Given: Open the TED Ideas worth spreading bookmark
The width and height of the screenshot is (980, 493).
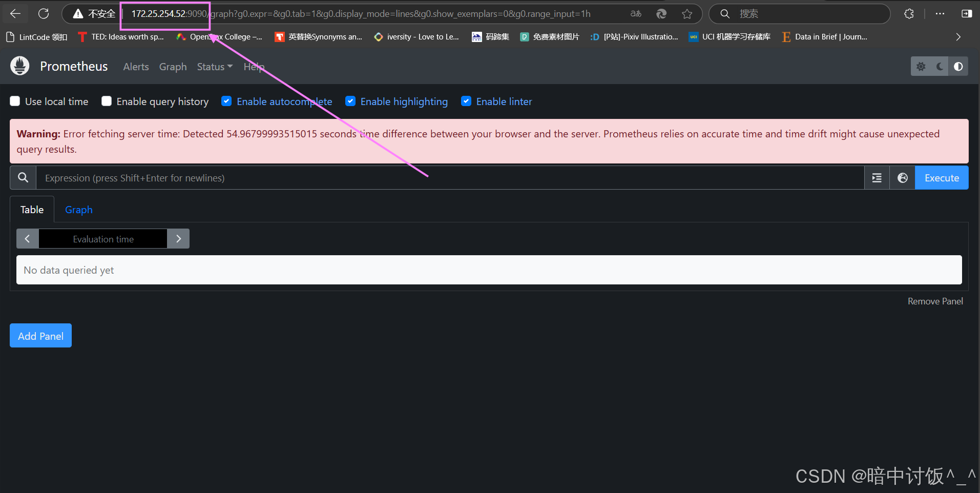Looking at the screenshot, I should tap(121, 37).
